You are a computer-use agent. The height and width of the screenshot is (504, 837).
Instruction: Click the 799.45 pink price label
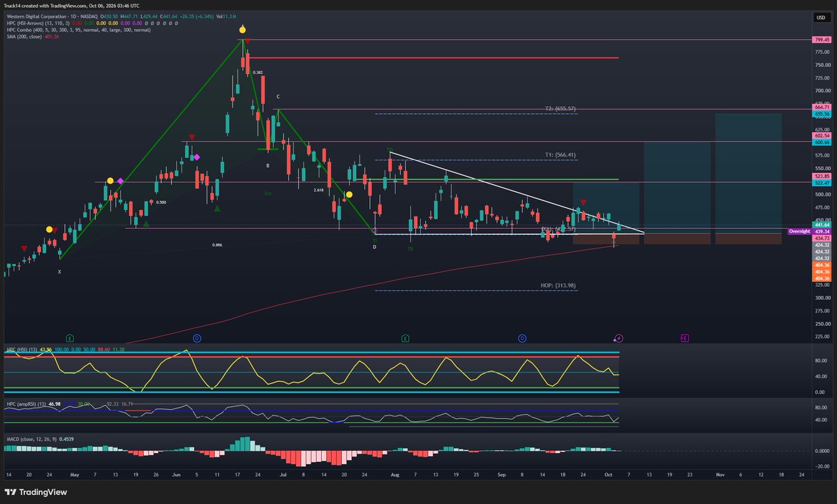click(822, 40)
